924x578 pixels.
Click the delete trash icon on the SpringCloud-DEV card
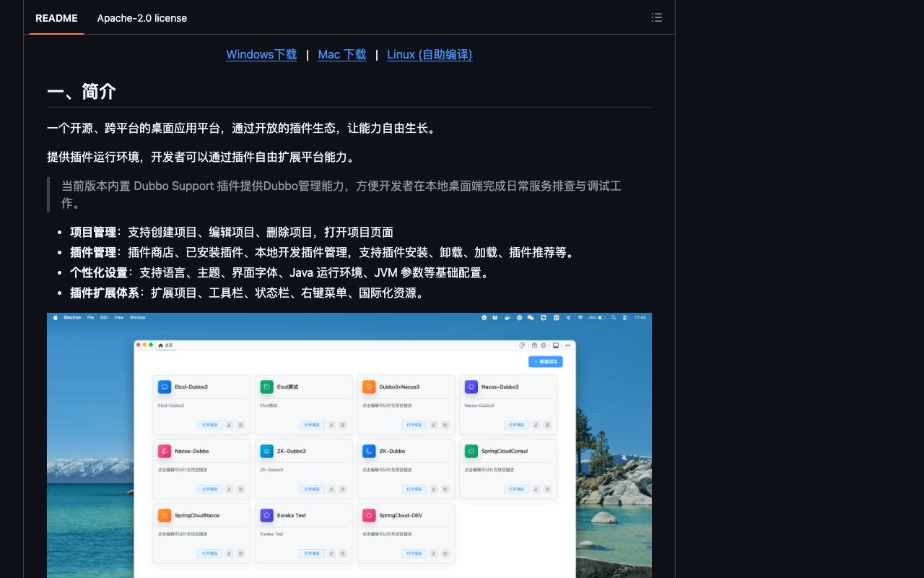[445, 553]
